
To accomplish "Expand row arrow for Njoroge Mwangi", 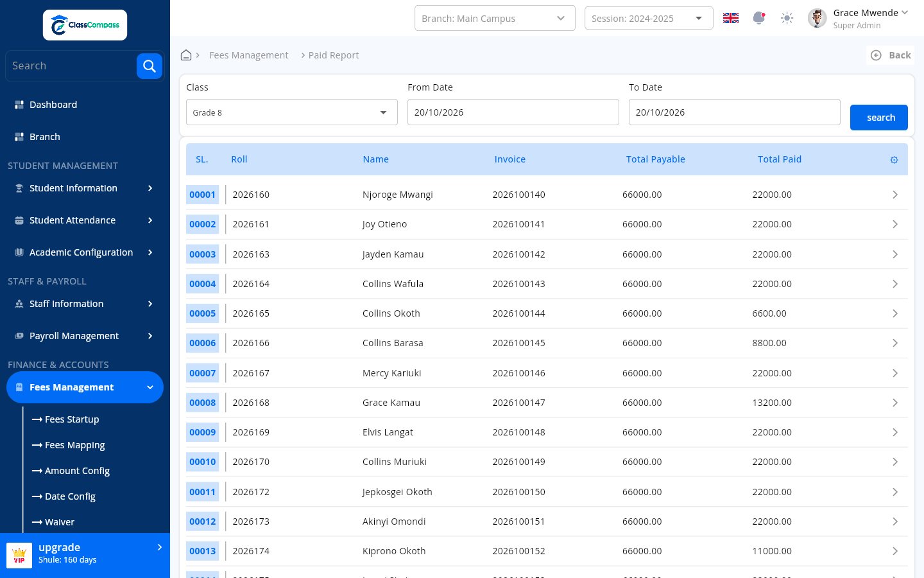I will click(895, 195).
